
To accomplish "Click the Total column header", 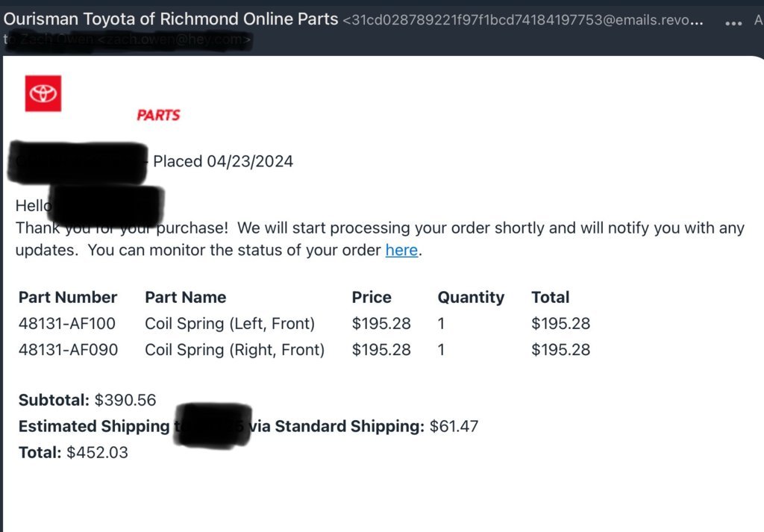I will click(x=551, y=297).
